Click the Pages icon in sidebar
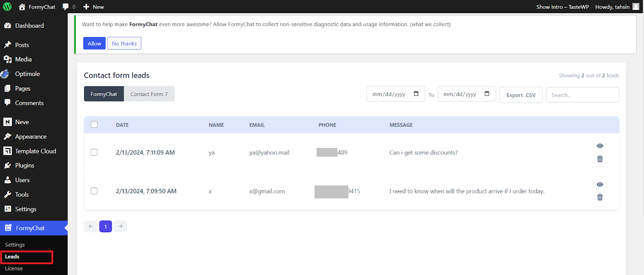644x275 pixels. coord(7,88)
